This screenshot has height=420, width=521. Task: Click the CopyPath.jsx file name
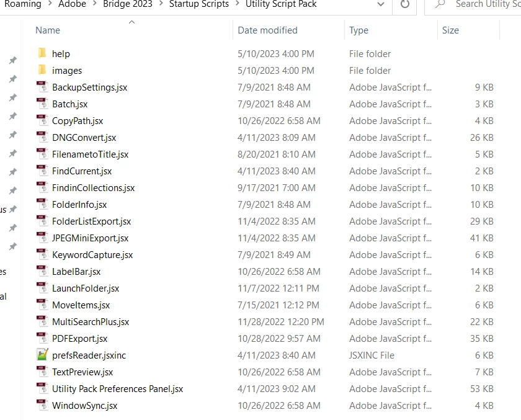78,121
